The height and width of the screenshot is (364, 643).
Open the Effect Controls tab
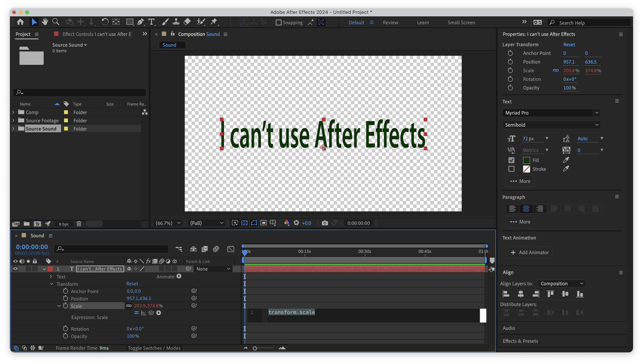96,34
